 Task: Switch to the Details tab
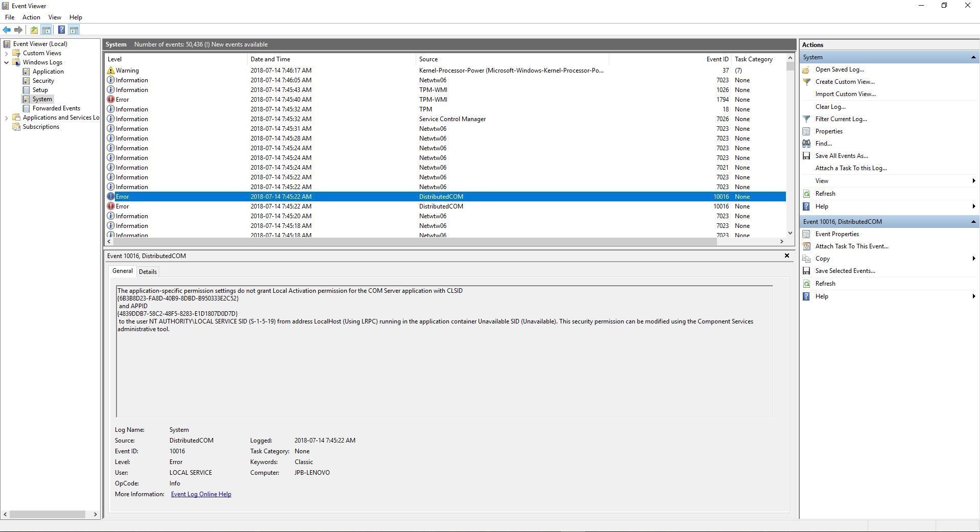point(148,271)
